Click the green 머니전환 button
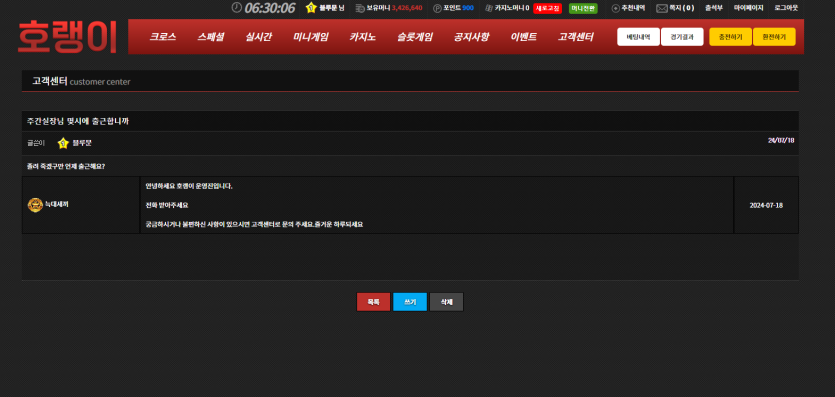835x397 pixels. tap(583, 8)
